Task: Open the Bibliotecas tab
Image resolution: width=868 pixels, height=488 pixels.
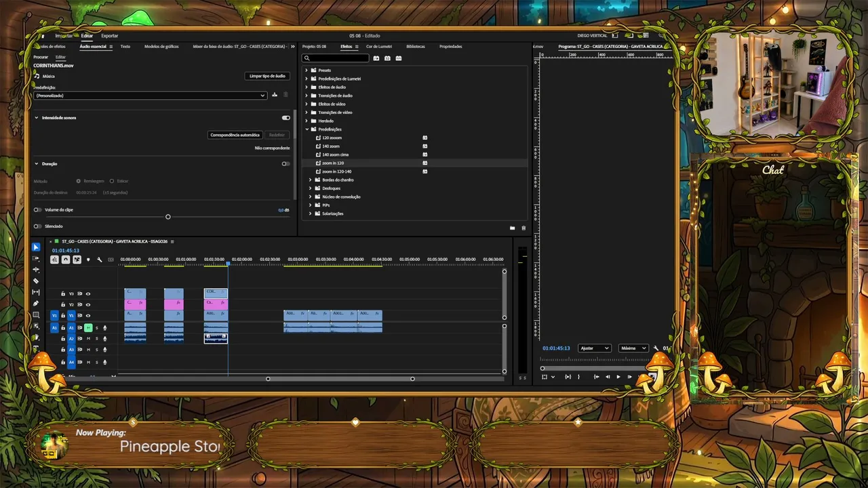Action: pyautogui.click(x=416, y=47)
